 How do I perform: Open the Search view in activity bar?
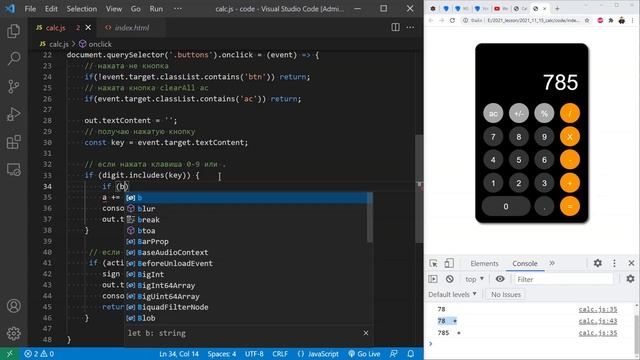point(13,58)
